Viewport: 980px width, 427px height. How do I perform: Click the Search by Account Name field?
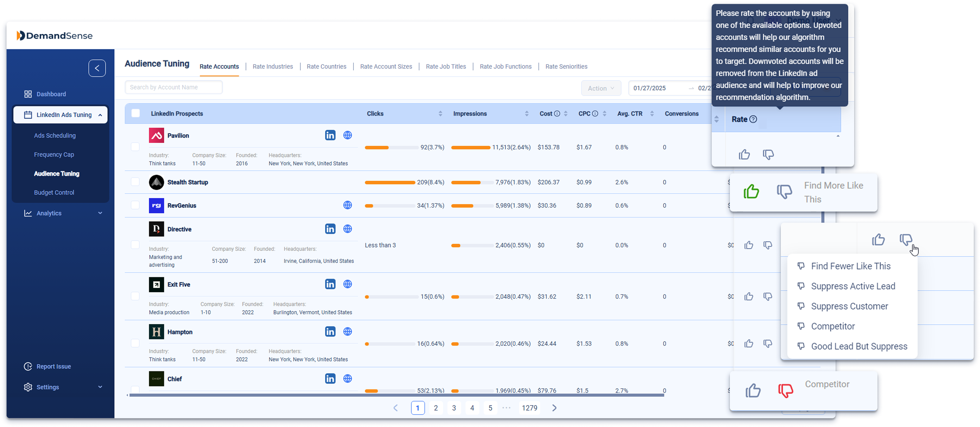coord(174,87)
